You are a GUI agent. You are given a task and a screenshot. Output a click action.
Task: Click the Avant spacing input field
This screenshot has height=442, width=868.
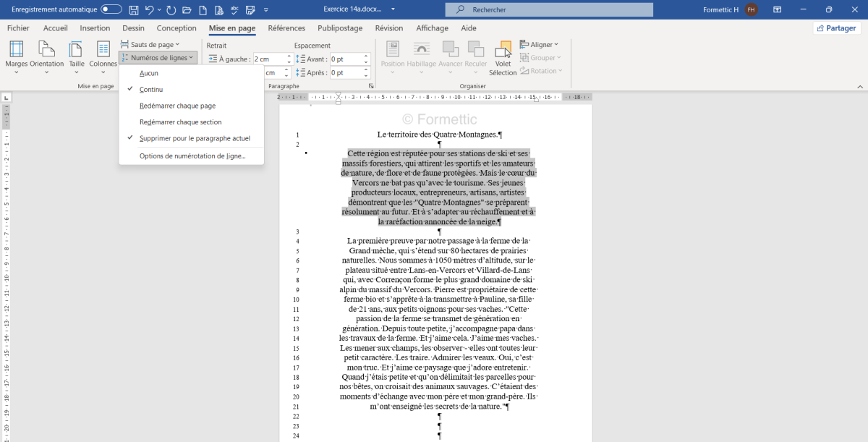pos(346,59)
